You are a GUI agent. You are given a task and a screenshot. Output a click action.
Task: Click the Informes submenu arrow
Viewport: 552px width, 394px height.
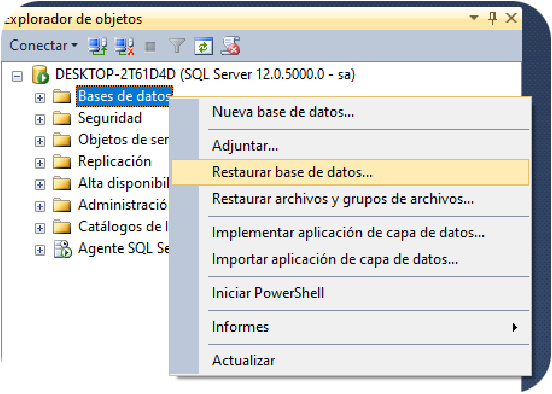[515, 327]
